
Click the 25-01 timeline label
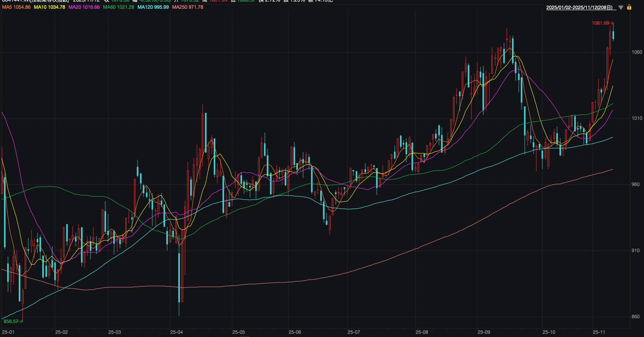[x=8, y=332]
